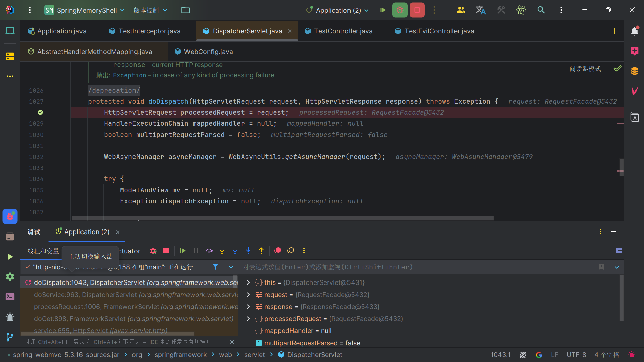644x362 pixels.
Task: Open the Run tool window play icon
Action: [10, 257]
